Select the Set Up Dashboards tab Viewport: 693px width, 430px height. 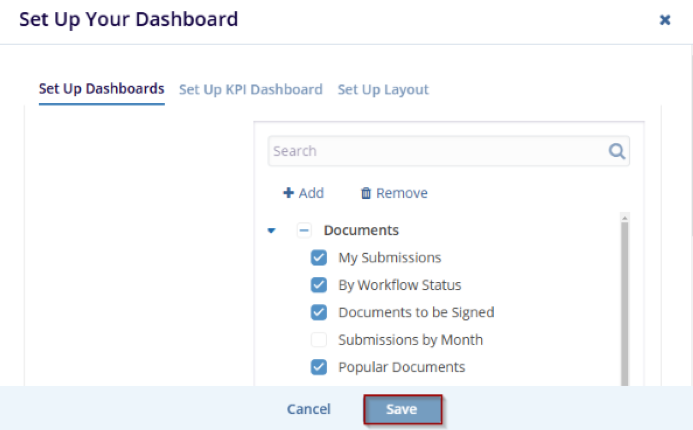tap(101, 89)
